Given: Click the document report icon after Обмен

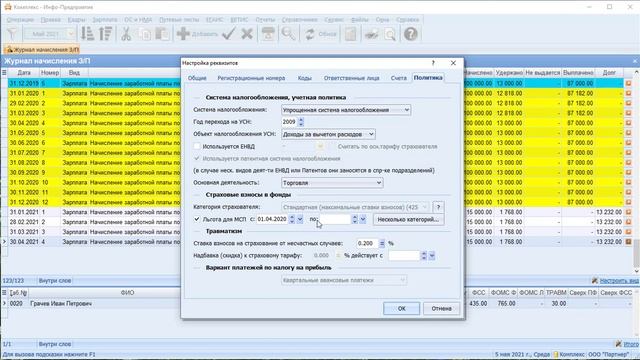Looking at the screenshot, I should coord(351,34).
